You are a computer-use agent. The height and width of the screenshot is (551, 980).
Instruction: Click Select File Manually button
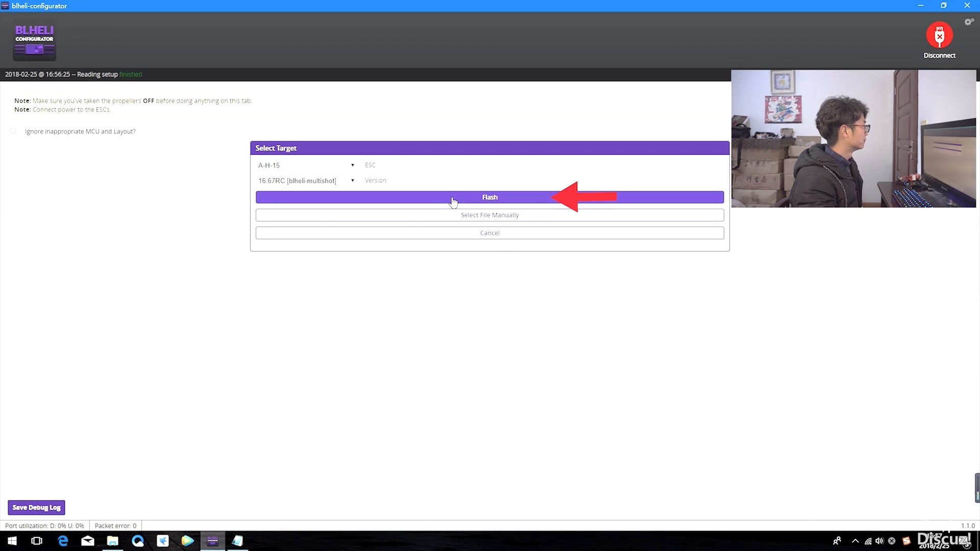(x=489, y=215)
